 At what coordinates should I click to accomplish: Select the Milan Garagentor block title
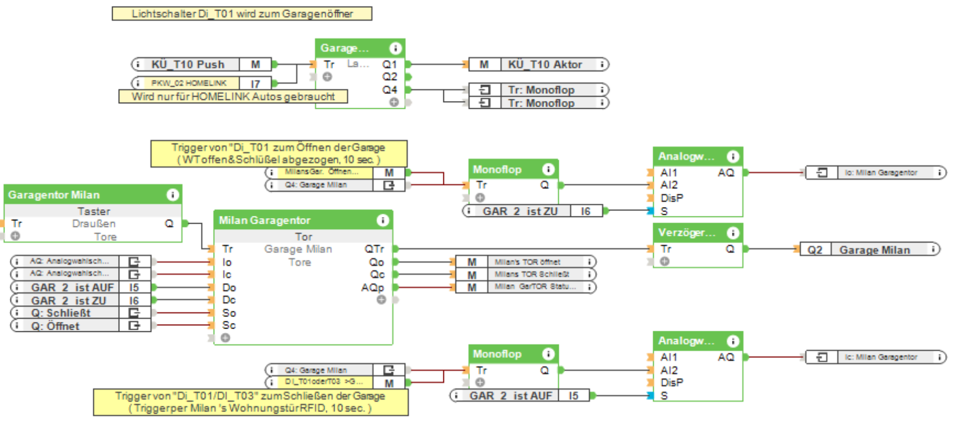[265, 220]
